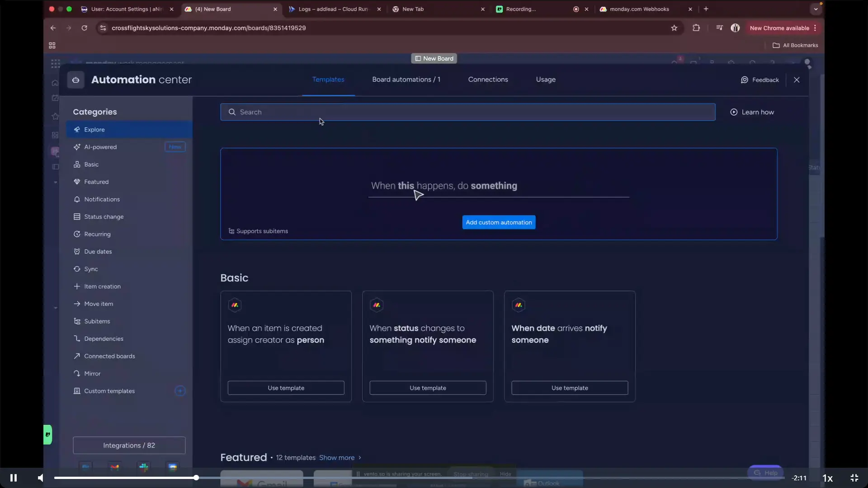The height and width of the screenshot is (488, 868).
Task: Click Add custom automation button
Action: click(499, 222)
